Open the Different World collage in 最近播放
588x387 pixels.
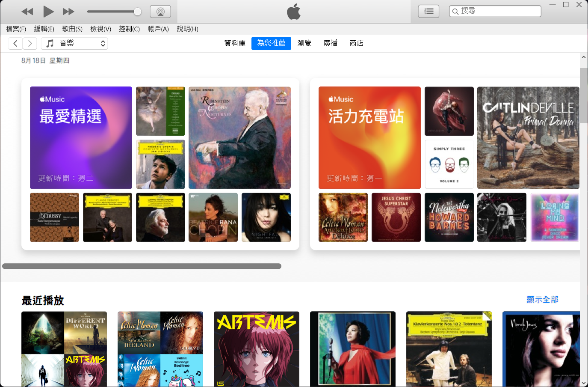[64, 349]
